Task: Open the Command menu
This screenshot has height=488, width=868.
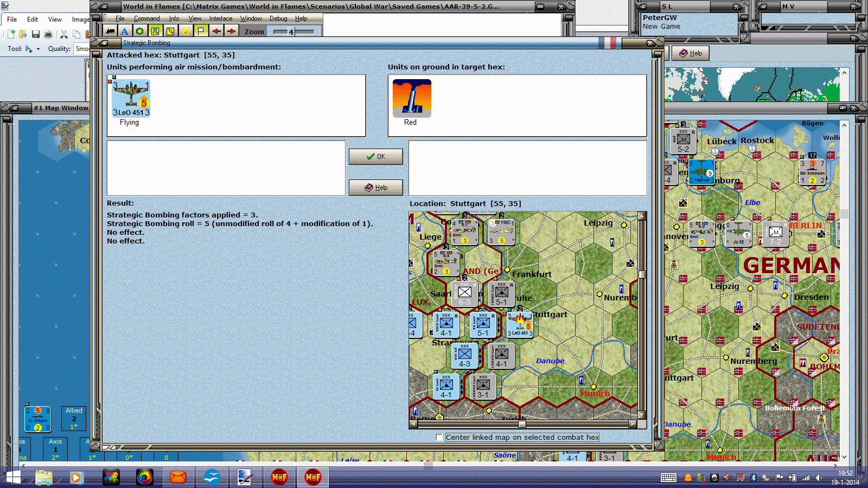Action: click(146, 18)
